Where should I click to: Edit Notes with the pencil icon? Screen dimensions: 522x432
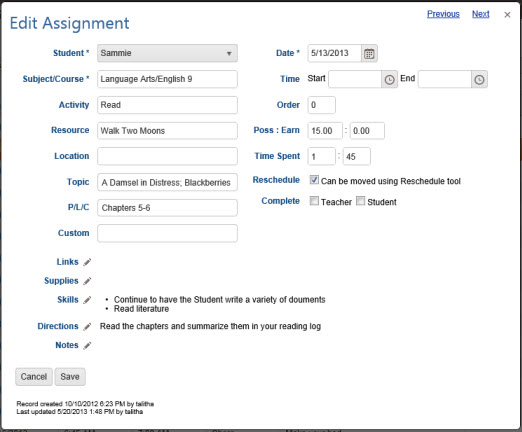(x=87, y=346)
